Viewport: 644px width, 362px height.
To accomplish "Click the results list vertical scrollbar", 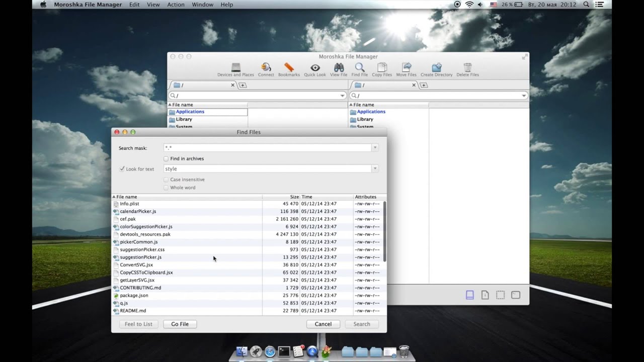I will 385,231.
